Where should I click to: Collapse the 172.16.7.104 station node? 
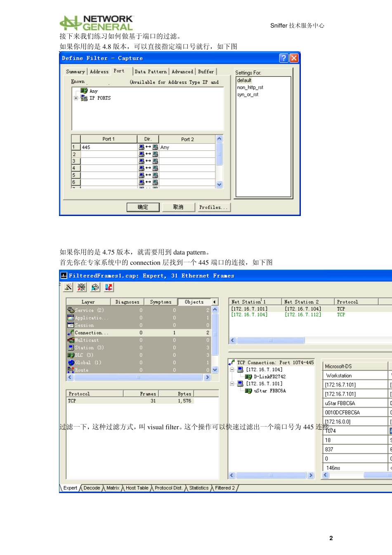point(232,370)
